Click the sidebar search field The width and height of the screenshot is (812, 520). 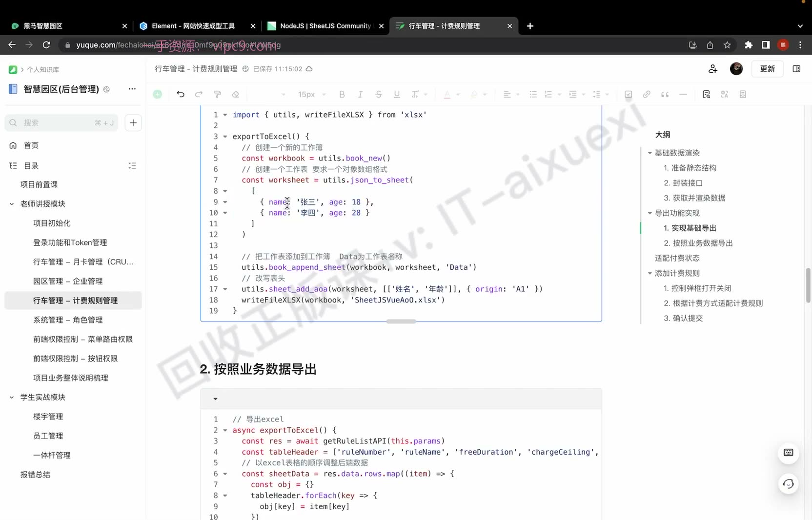[62, 123]
